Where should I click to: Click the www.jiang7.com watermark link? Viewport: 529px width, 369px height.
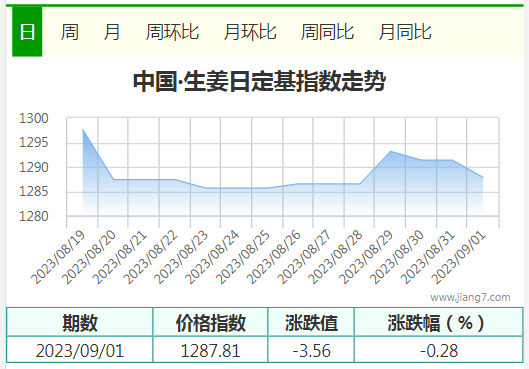point(470,297)
